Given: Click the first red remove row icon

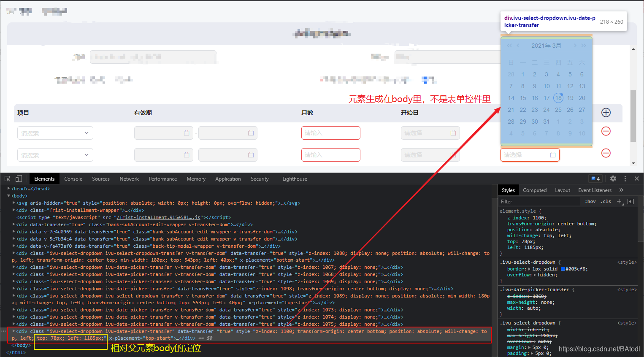Looking at the screenshot, I should click(x=606, y=131).
